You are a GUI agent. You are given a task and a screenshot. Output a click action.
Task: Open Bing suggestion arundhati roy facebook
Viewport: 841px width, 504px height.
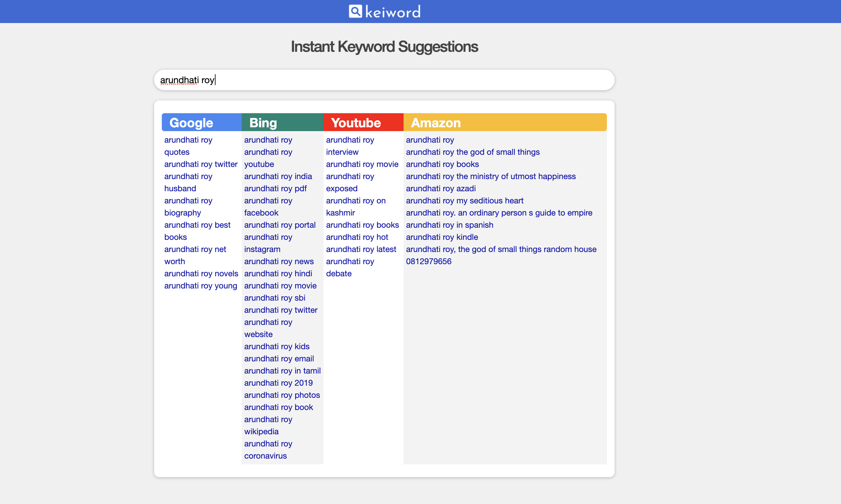click(268, 207)
